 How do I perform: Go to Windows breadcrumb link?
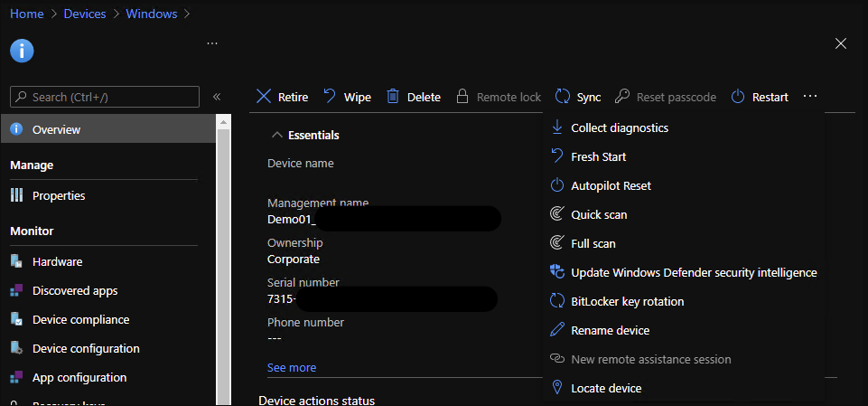click(152, 14)
